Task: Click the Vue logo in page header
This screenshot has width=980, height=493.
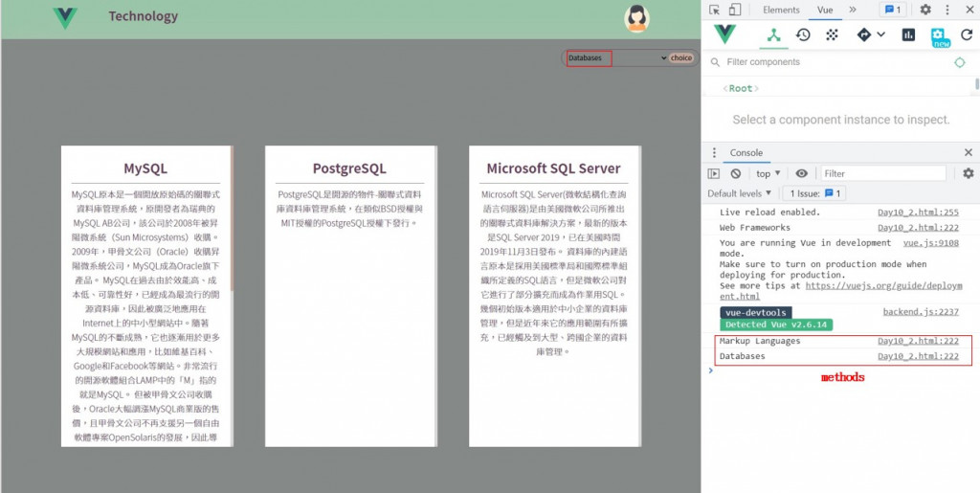Action: pos(65,17)
